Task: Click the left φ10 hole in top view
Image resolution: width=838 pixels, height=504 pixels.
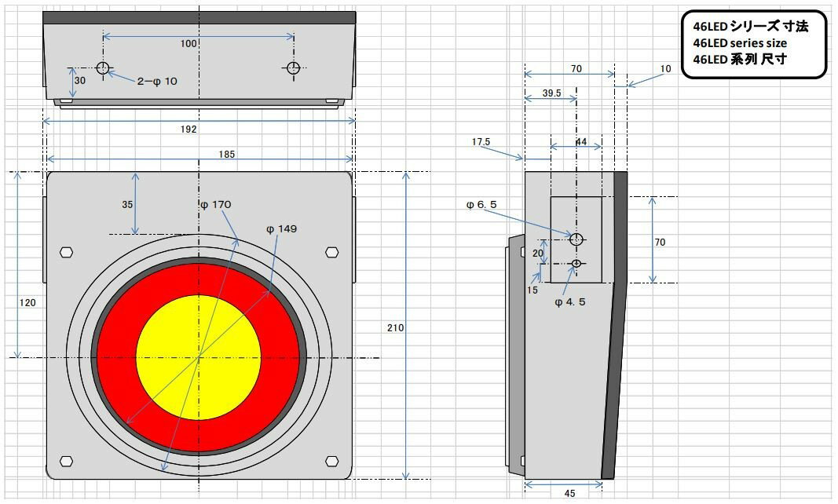Action: click(103, 68)
